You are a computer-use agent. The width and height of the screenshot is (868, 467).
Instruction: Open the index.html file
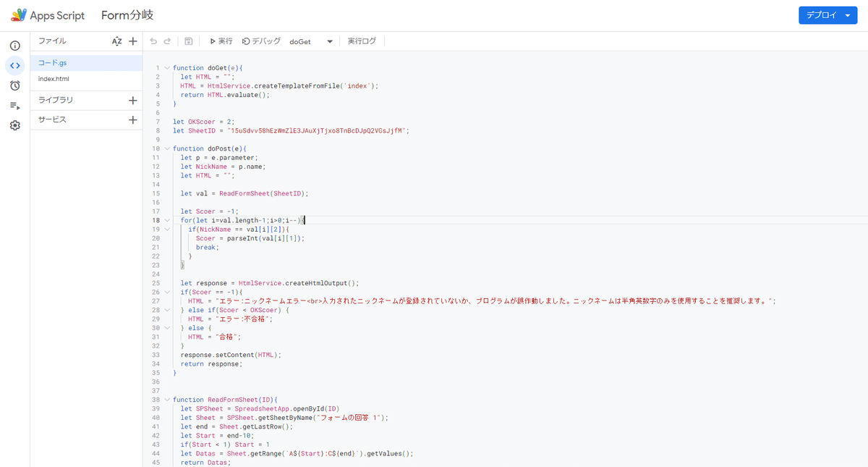86,79
